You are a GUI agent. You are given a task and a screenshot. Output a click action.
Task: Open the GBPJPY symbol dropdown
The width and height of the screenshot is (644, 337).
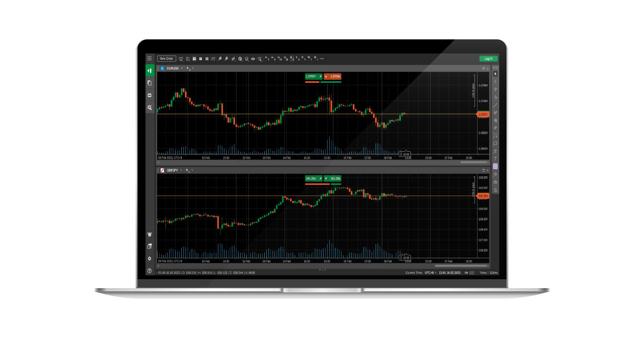pyautogui.click(x=181, y=170)
